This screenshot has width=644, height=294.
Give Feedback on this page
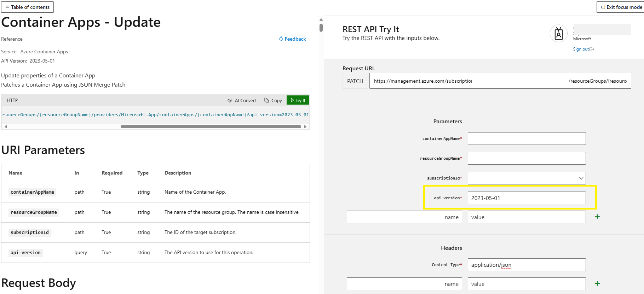coord(292,39)
